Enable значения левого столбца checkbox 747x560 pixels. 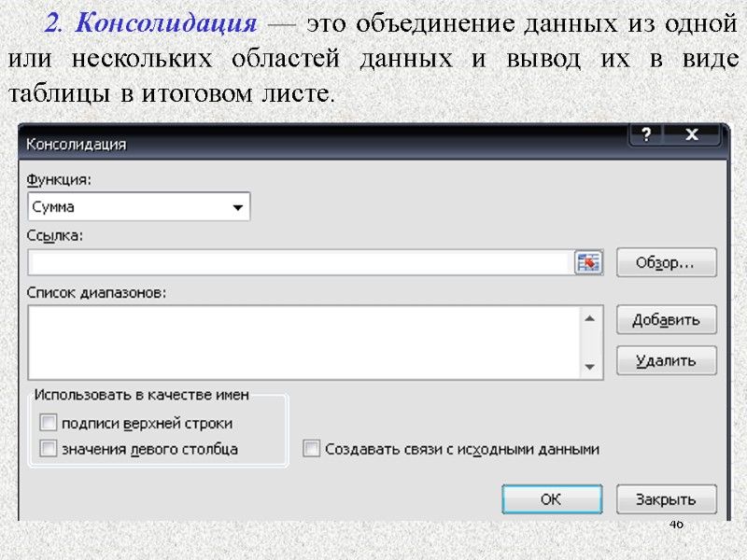49,449
